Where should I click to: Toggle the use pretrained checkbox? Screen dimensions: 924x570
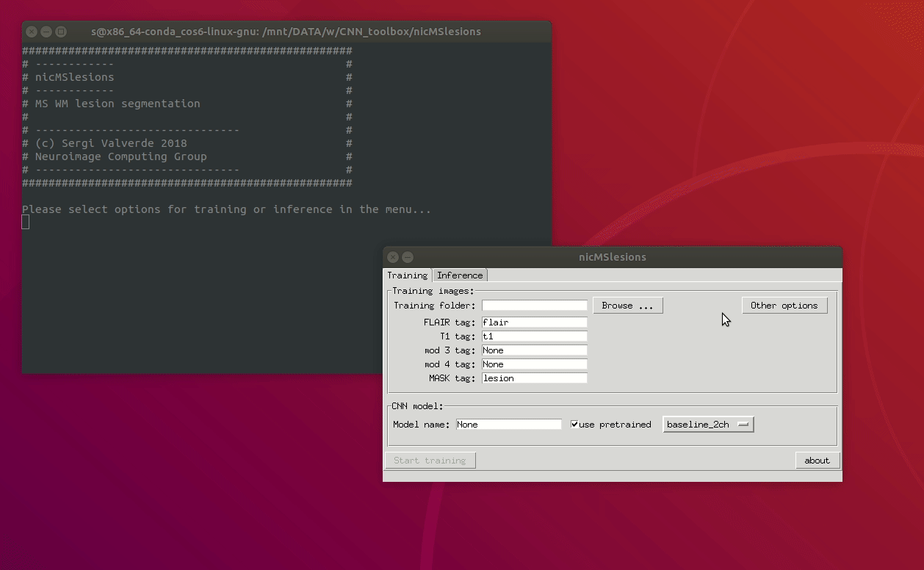pyautogui.click(x=574, y=425)
